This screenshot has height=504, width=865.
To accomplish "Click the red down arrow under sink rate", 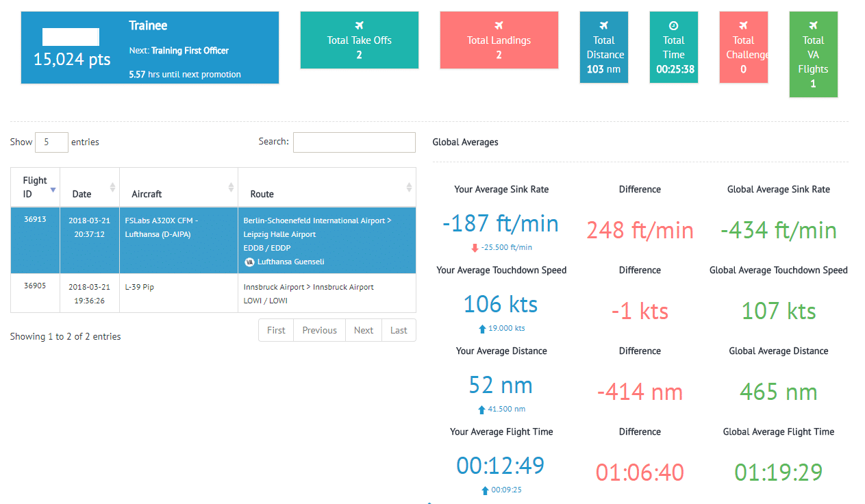I will [x=475, y=248].
